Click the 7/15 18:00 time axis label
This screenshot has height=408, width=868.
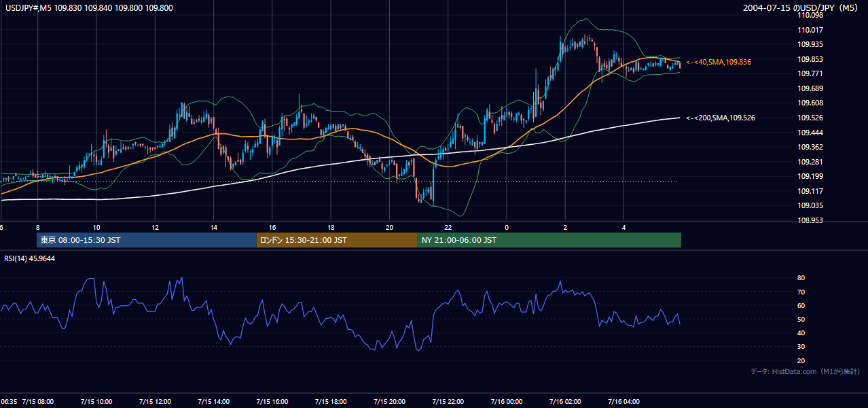[331, 401]
